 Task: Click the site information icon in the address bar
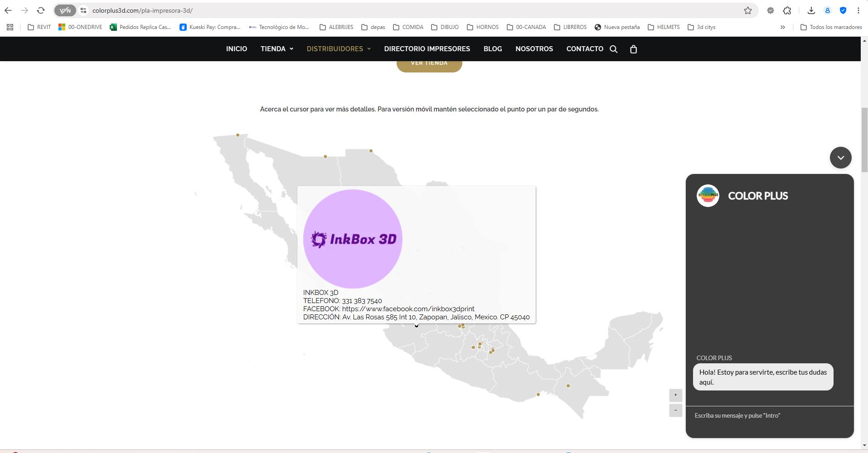(83, 10)
